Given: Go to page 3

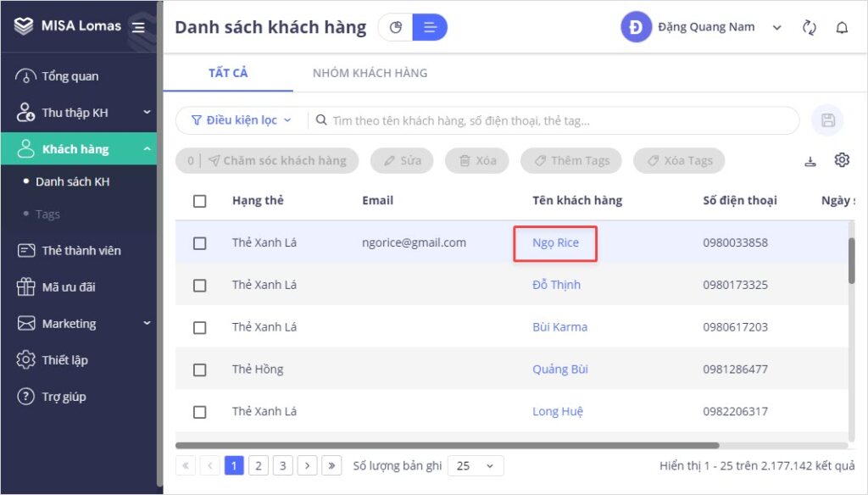Looking at the screenshot, I should pos(283,465).
